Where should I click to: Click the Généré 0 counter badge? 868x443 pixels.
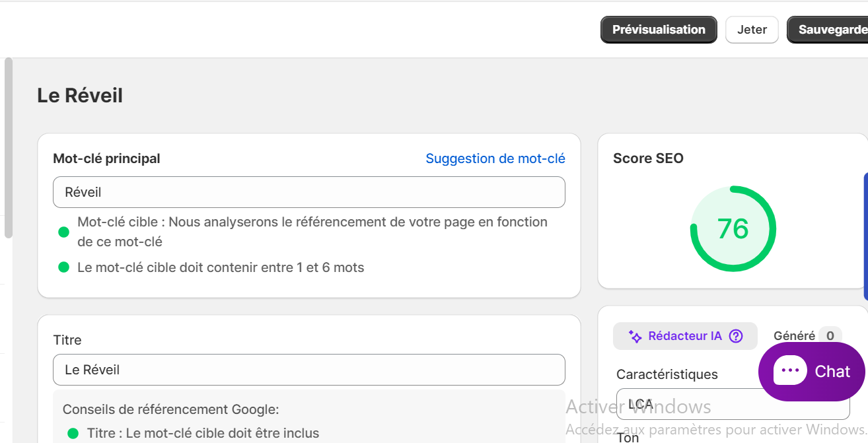click(830, 336)
